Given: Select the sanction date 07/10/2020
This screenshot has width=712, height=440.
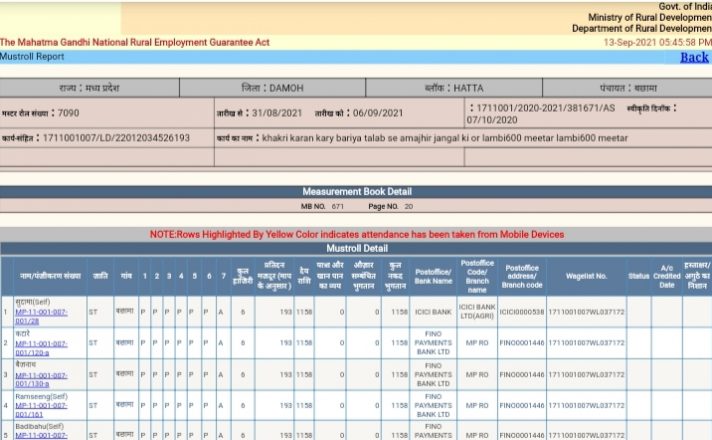Looking at the screenshot, I should tap(492, 120).
